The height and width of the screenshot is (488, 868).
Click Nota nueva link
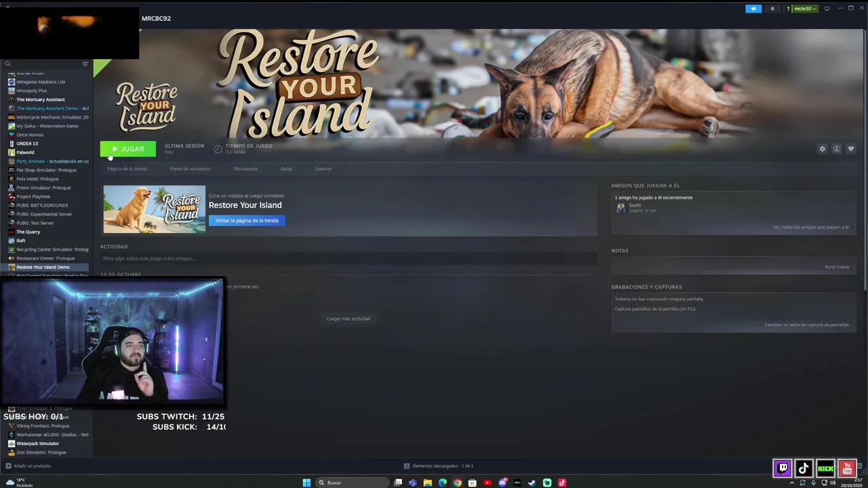point(837,266)
